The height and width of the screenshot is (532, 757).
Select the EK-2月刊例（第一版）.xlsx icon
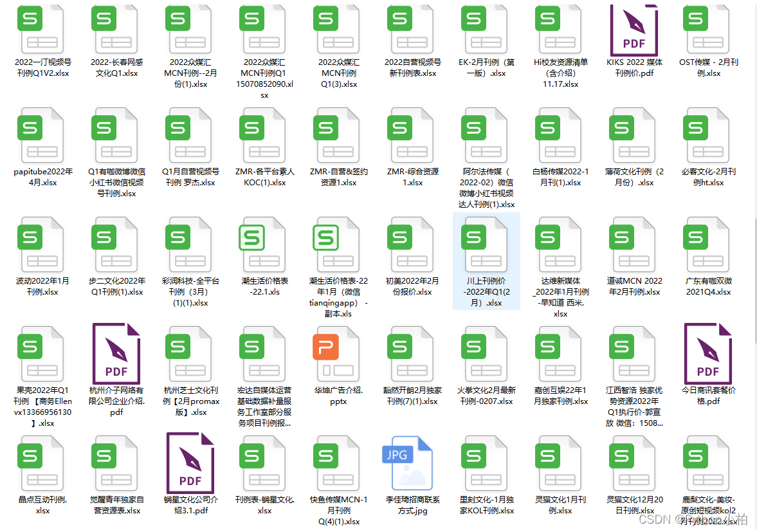tap(484, 29)
